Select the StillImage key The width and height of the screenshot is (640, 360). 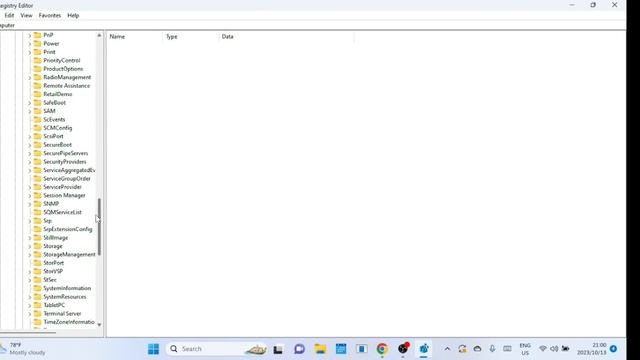point(56,238)
